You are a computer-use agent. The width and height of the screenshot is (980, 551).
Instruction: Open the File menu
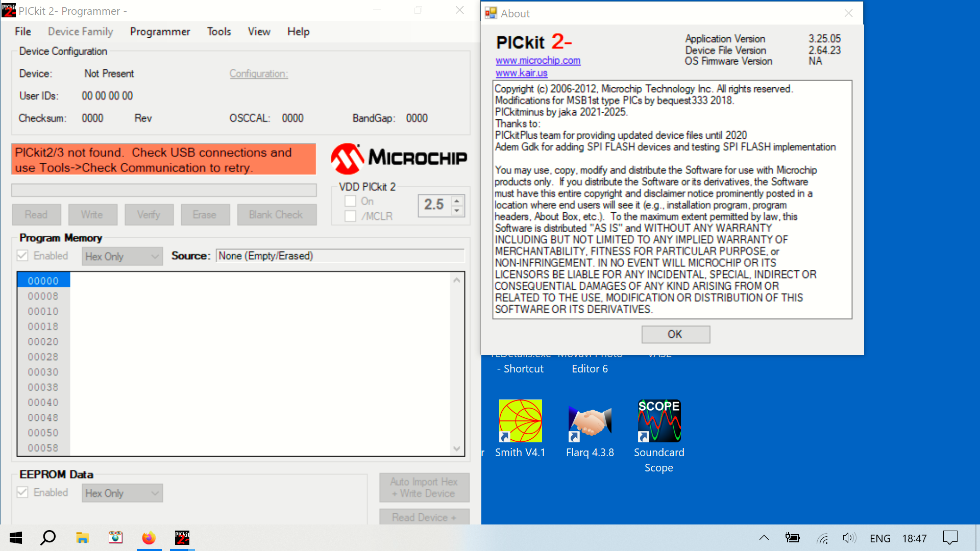coord(23,32)
